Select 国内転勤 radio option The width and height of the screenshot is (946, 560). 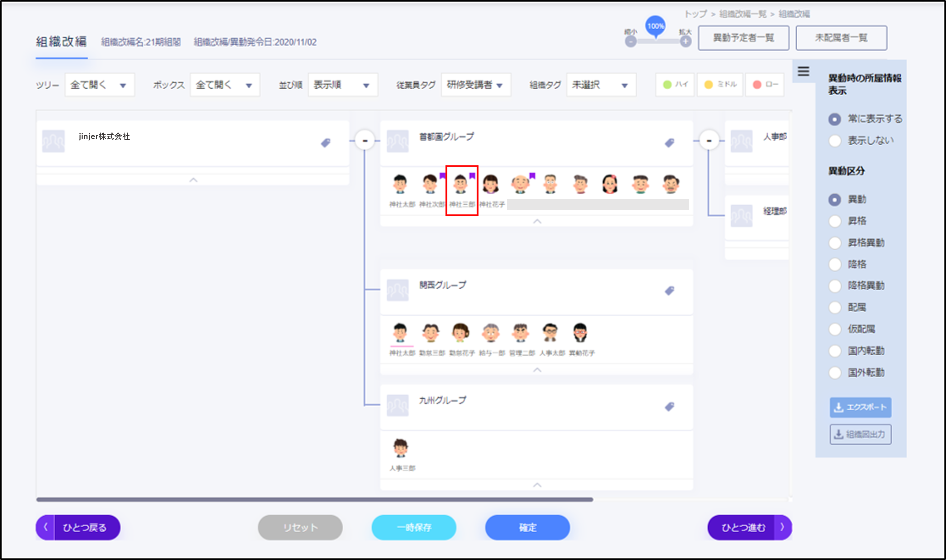835,351
